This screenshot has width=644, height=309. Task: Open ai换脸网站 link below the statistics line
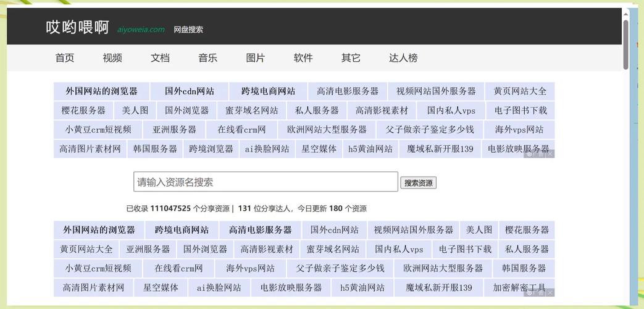[219, 287]
